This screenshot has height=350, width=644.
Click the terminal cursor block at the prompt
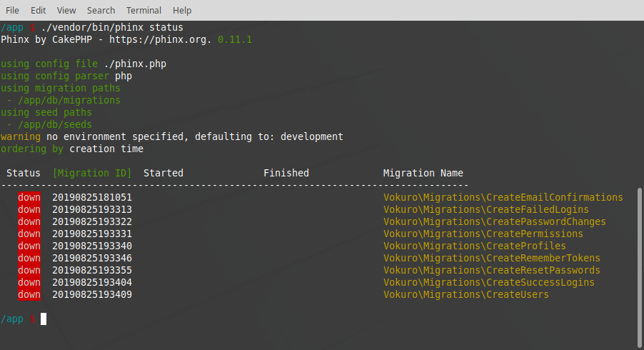[x=44, y=319]
